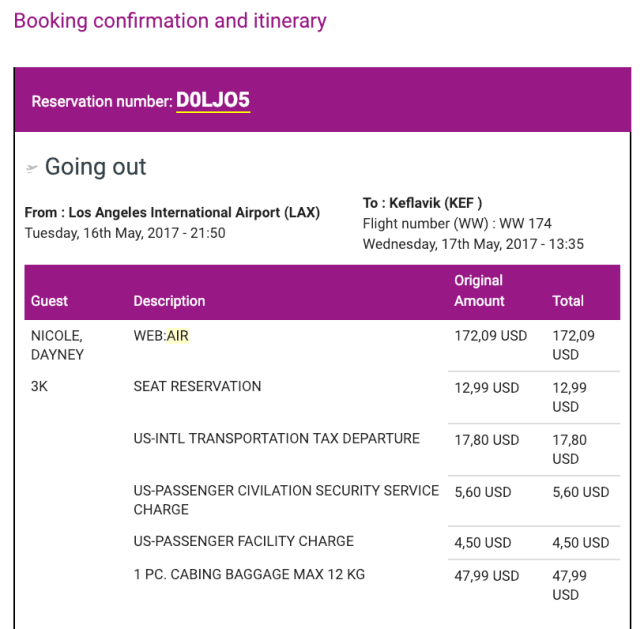Image resolution: width=644 pixels, height=629 pixels.
Task: Click the Booking confirmation and itinerary heading
Action: pyautogui.click(x=170, y=20)
